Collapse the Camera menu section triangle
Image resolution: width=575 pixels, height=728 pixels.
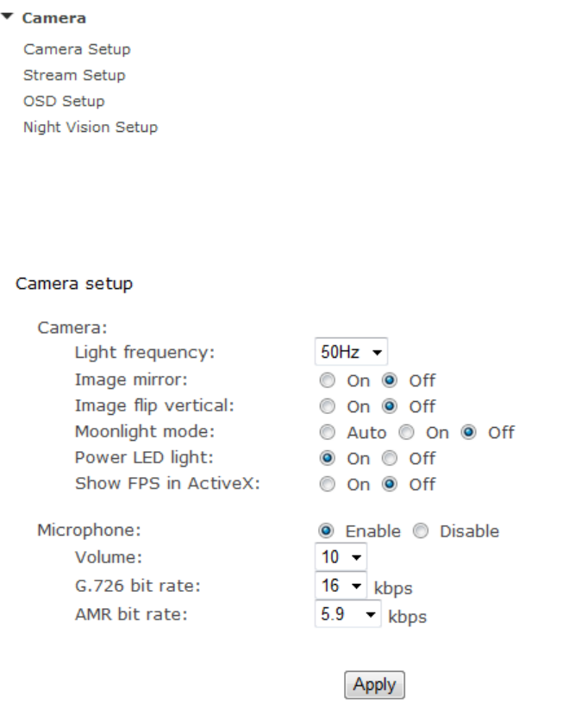pos(8,17)
